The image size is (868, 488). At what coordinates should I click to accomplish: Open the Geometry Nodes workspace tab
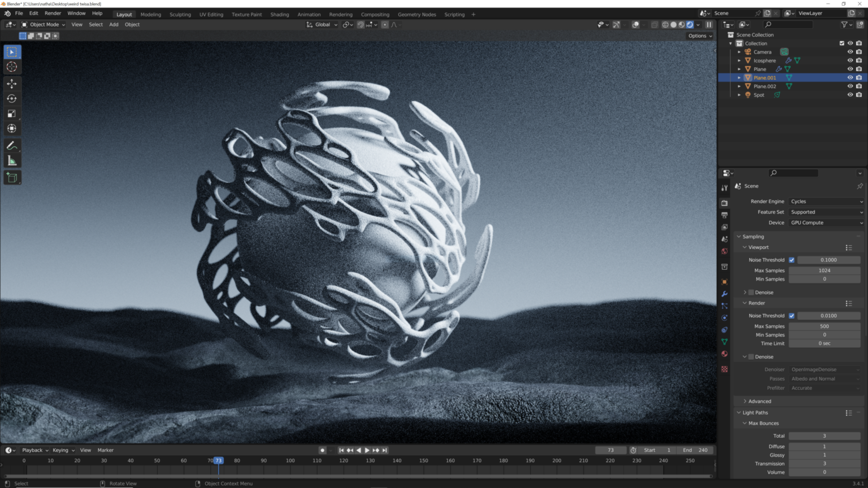417,14
